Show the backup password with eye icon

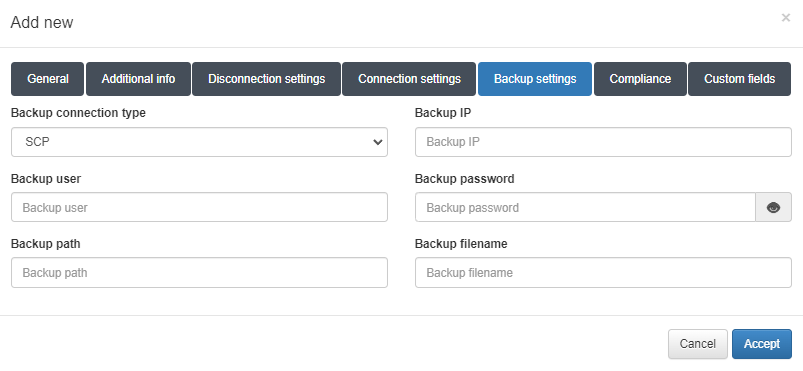[x=773, y=208]
